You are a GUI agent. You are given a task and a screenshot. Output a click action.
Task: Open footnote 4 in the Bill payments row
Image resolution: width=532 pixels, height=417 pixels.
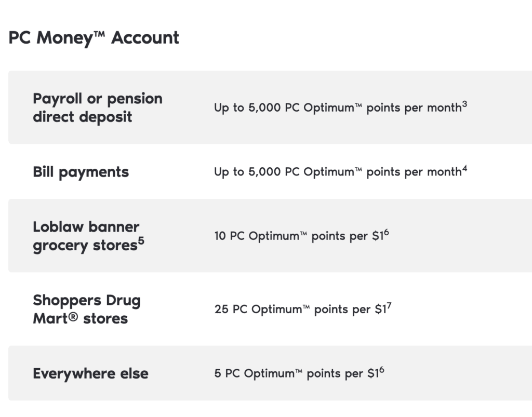[464, 168]
